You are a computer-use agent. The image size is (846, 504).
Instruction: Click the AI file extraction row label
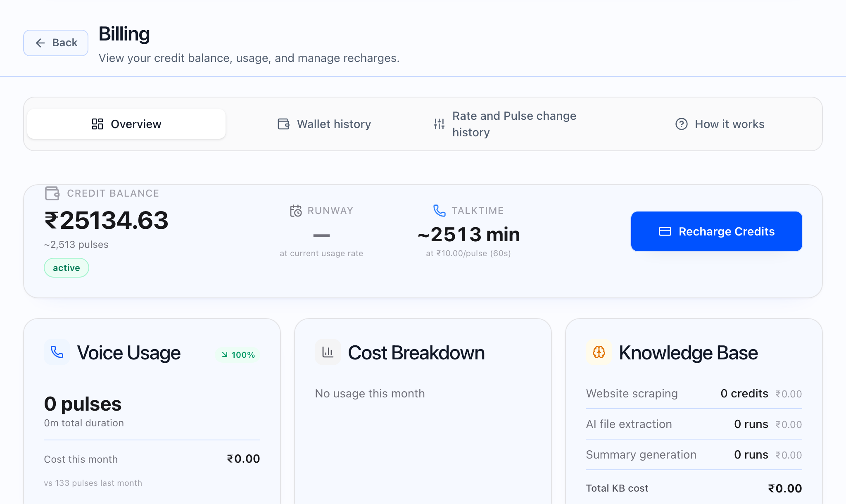coord(629,424)
